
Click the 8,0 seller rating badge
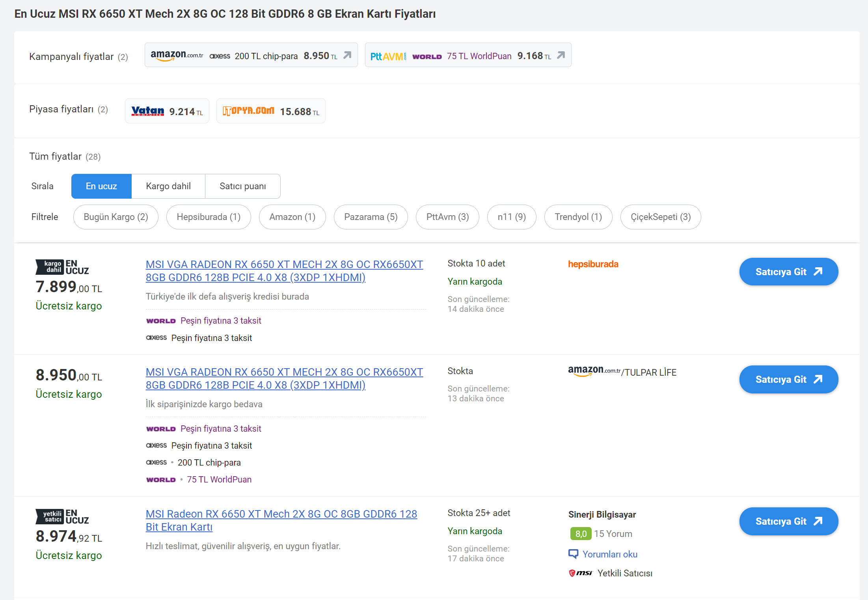coord(581,534)
